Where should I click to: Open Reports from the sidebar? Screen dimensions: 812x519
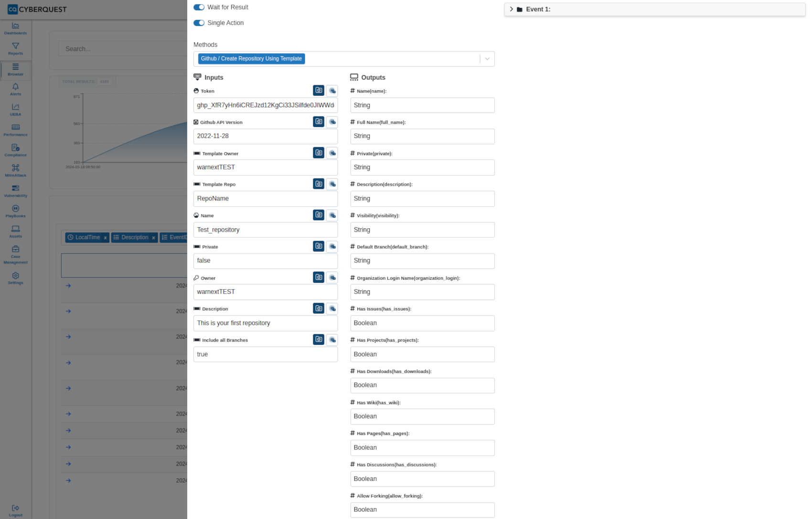click(15, 49)
